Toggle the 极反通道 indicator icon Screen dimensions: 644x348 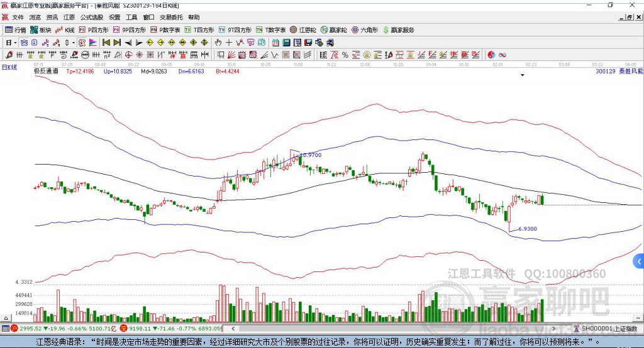click(82, 43)
